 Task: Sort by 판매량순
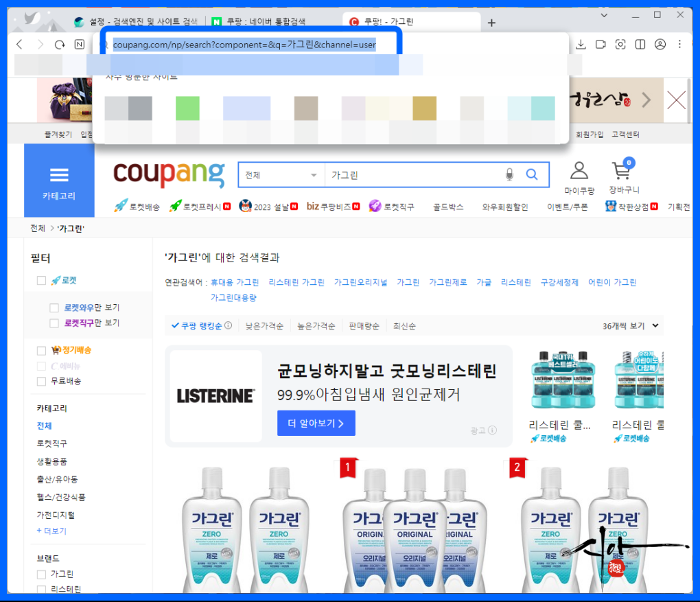pyautogui.click(x=364, y=326)
